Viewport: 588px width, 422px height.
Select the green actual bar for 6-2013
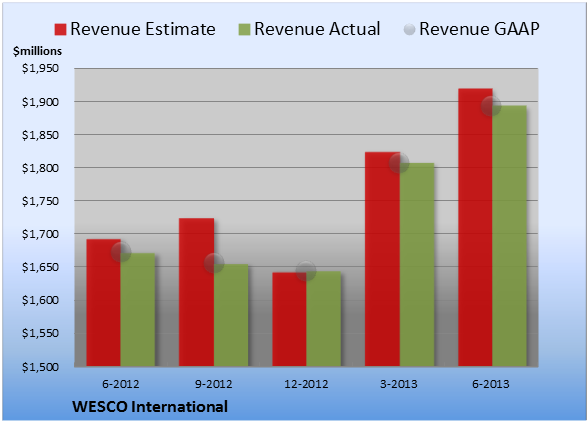pyautogui.click(x=510, y=236)
